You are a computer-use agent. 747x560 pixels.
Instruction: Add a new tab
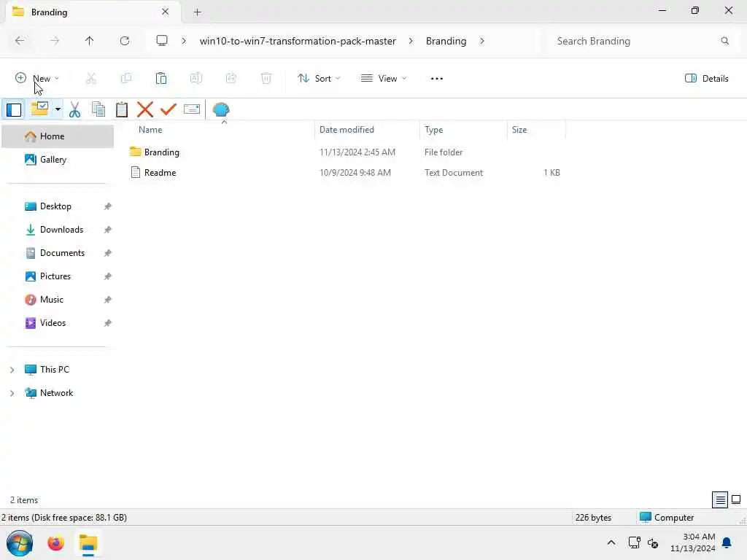pyautogui.click(x=197, y=12)
